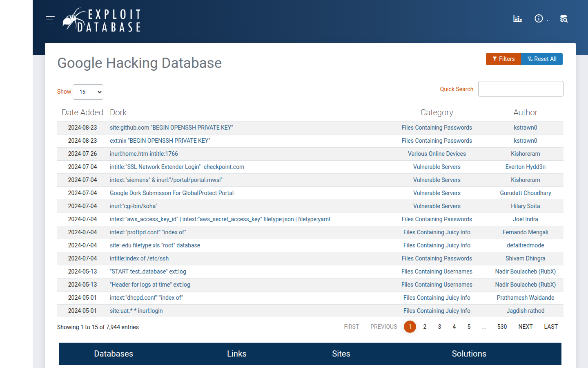Screen dimensions: 588x368
Task: Focus the Quick Search input field
Action: coord(521,89)
